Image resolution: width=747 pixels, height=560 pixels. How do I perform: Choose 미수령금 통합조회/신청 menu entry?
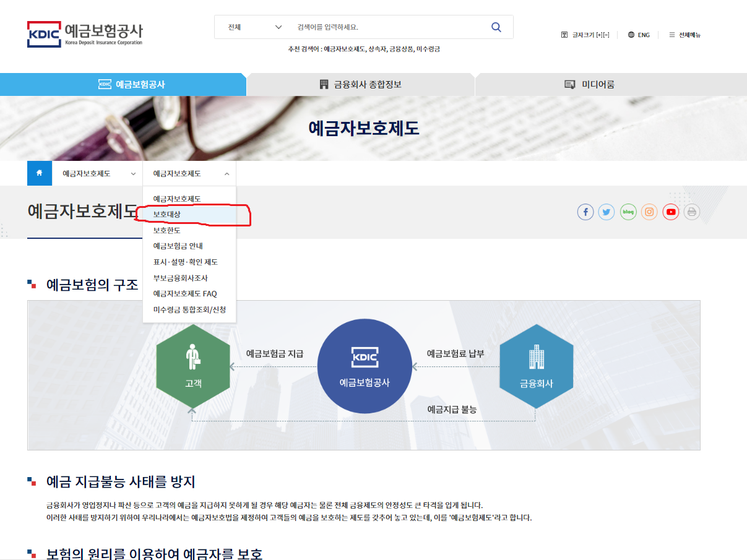pos(189,309)
